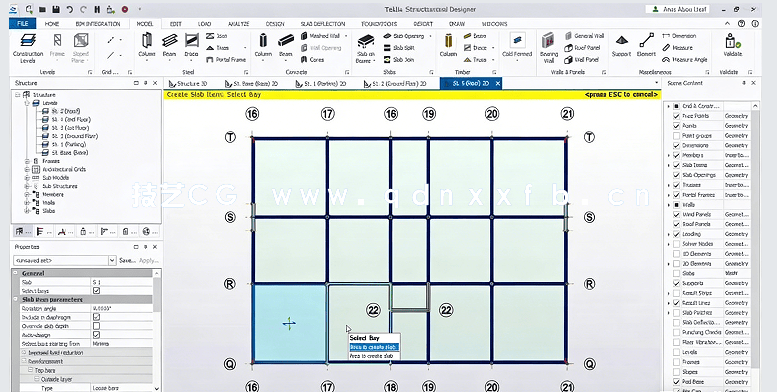Switch to the Structure 3D view tab
The width and height of the screenshot is (777, 392).
[x=189, y=83]
